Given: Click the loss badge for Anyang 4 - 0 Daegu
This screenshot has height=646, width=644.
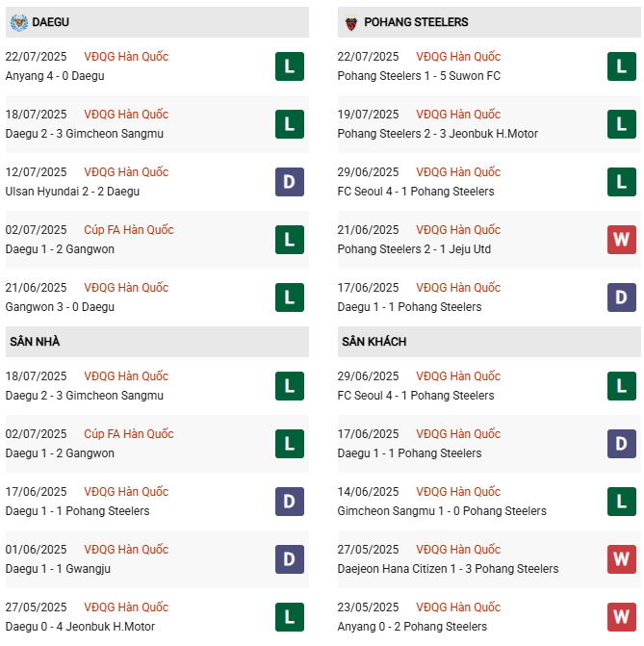Looking at the screenshot, I should tap(289, 66).
